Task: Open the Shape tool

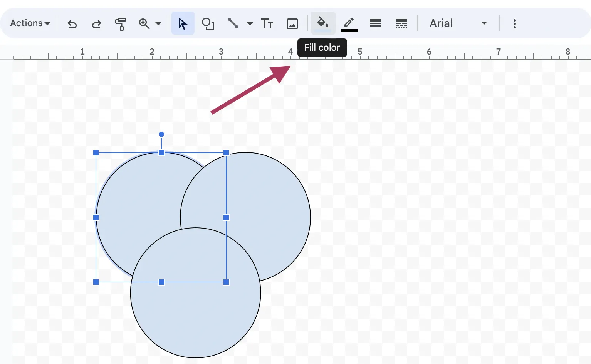Action: click(208, 24)
